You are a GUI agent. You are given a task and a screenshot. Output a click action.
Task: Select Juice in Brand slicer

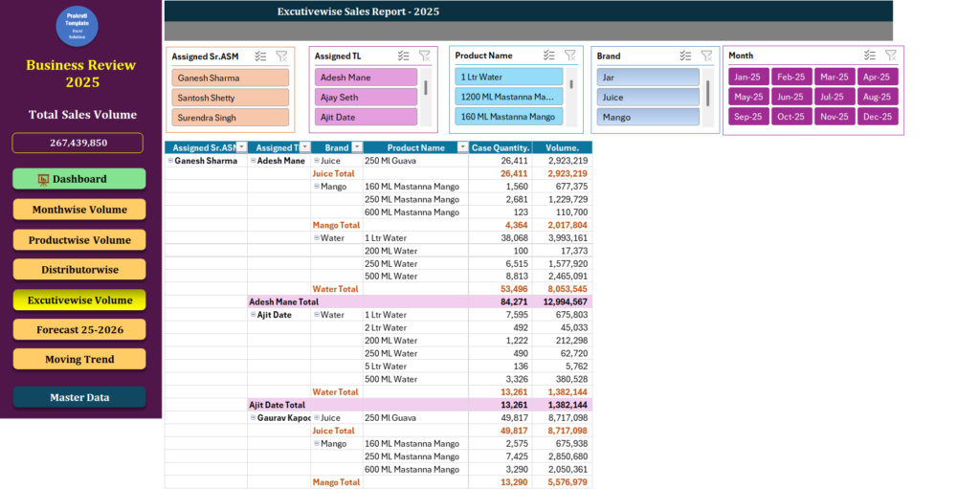point(648,97)
